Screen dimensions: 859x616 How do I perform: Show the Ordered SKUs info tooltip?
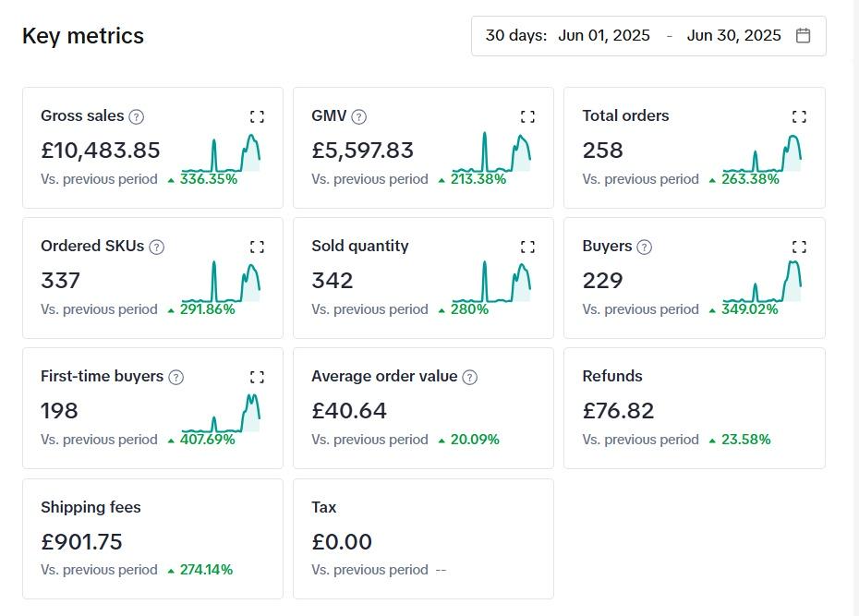[x=157, y=247]
